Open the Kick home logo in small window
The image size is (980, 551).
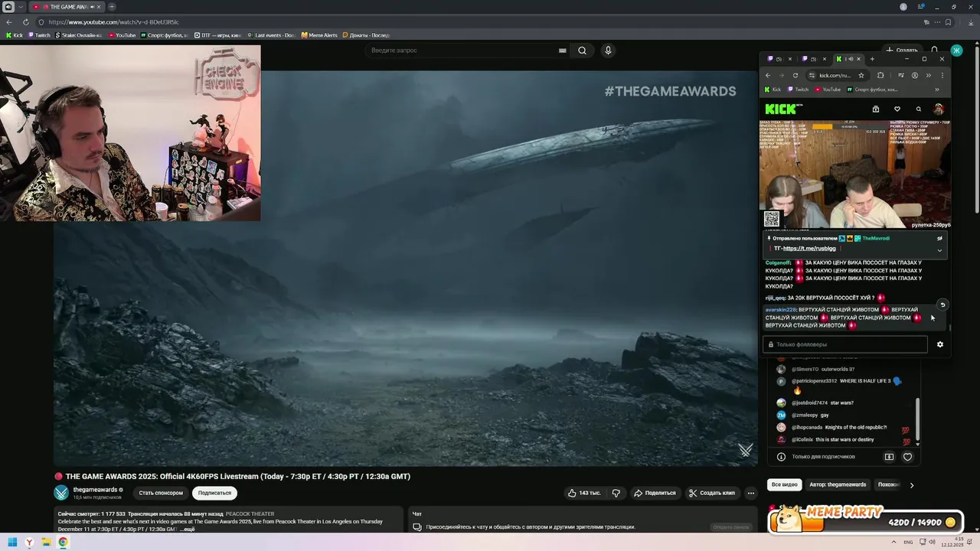pos(780,109)
